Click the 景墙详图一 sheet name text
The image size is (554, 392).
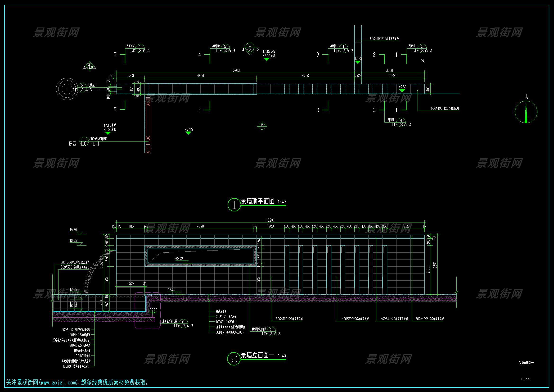(526, 362)
